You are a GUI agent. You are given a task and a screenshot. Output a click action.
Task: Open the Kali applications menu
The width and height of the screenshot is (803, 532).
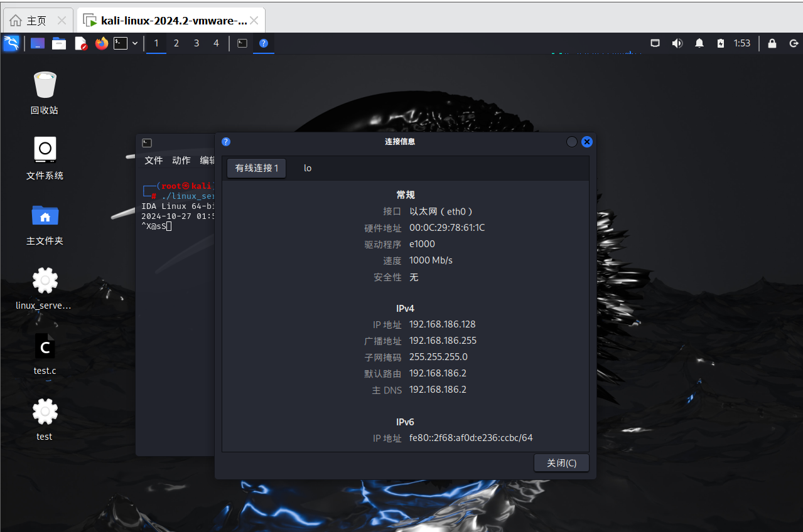(x=11, y=43)
